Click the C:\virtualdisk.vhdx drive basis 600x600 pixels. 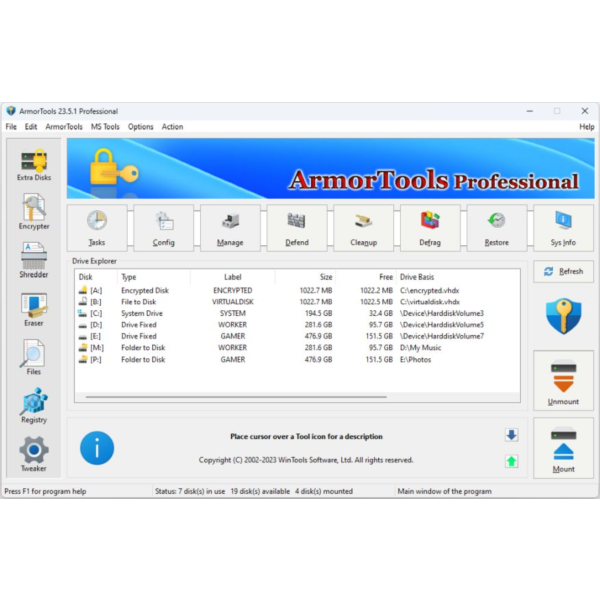[430, 302]
